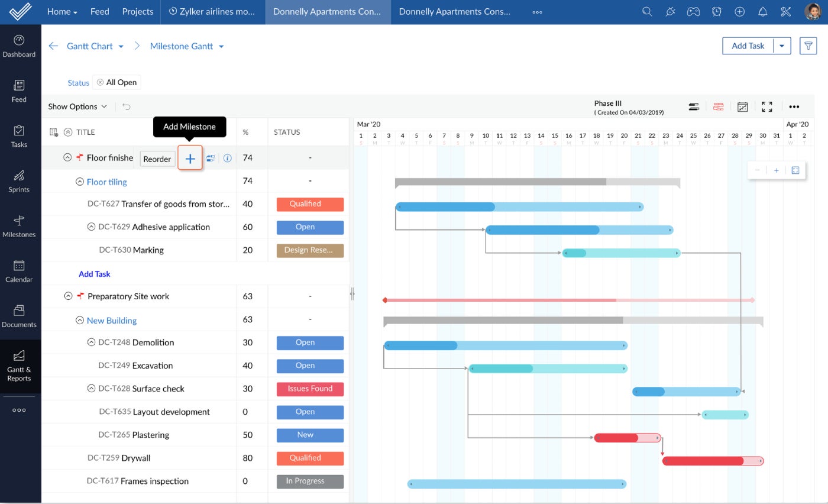Click the Issues Found status of Surface check
The width and height of the screenshot is (828, 504).
pos(310,389)
